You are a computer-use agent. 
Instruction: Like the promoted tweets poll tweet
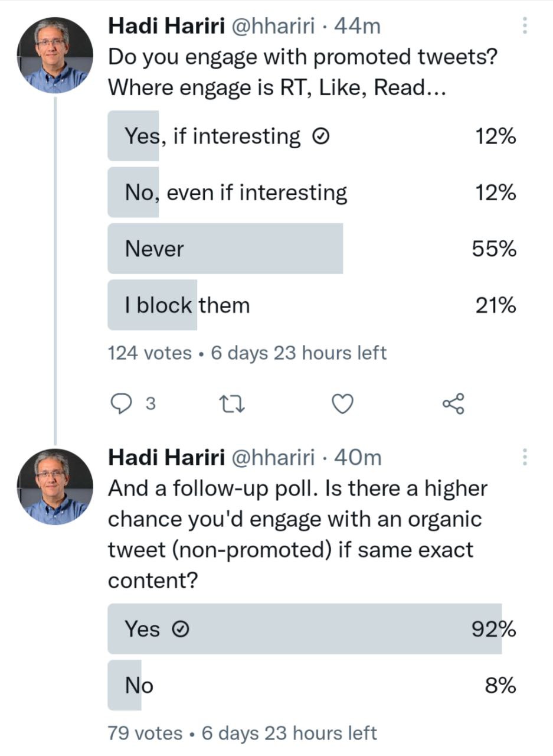click(x=342, y=403)
